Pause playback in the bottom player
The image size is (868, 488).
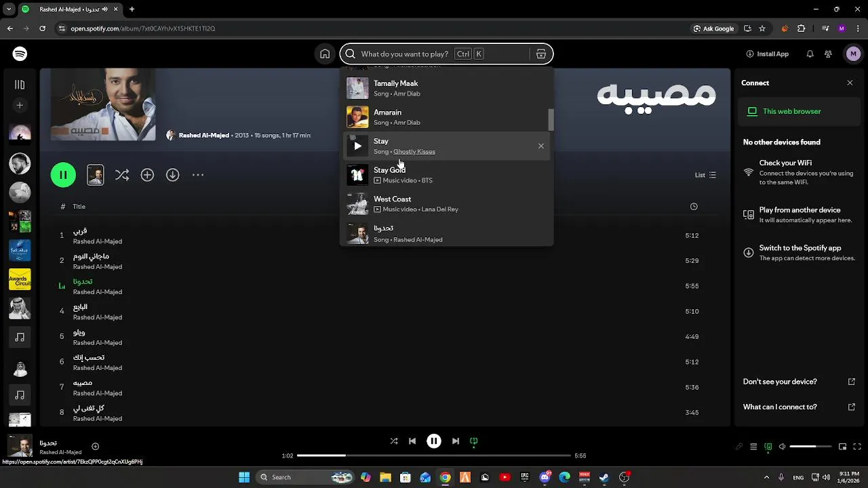tap(434, 441)
